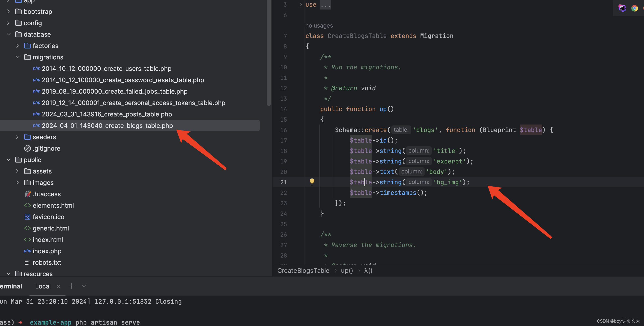Click the folded '...' placeholder after use
This screenshot has height=326, width=644.
tap(326, 5)
